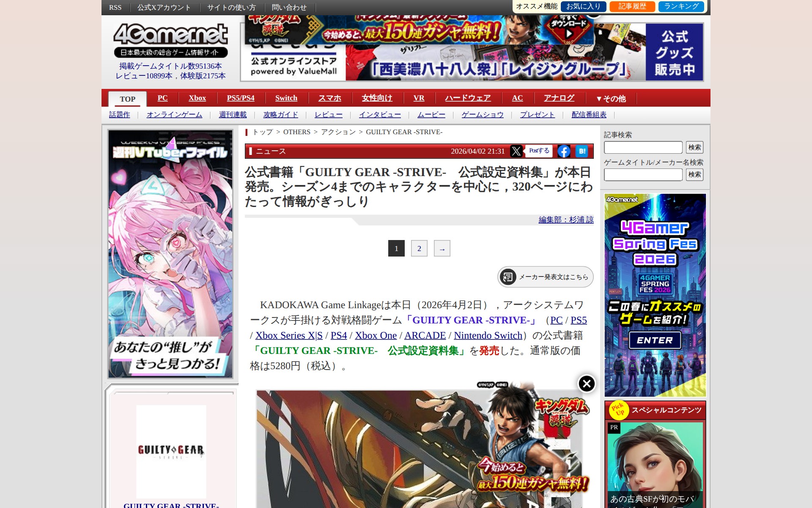
Task: Open the スマホ navigation tab
Action: pos(329,98)
